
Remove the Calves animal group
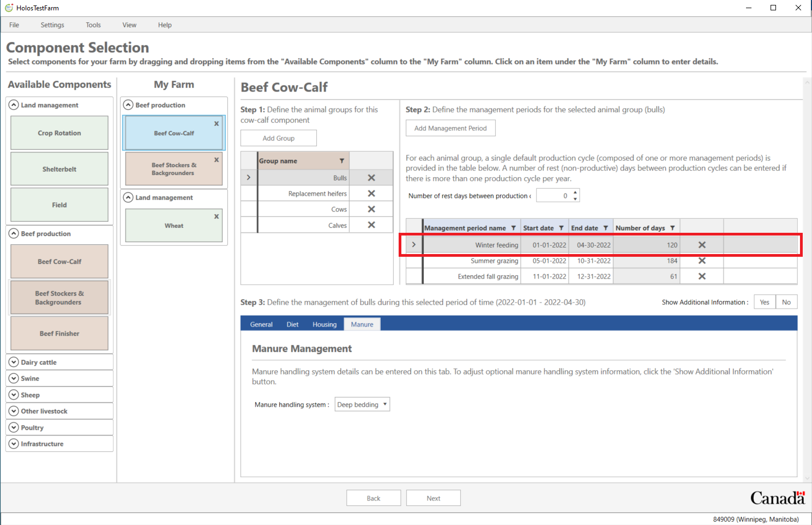[371, 225]
